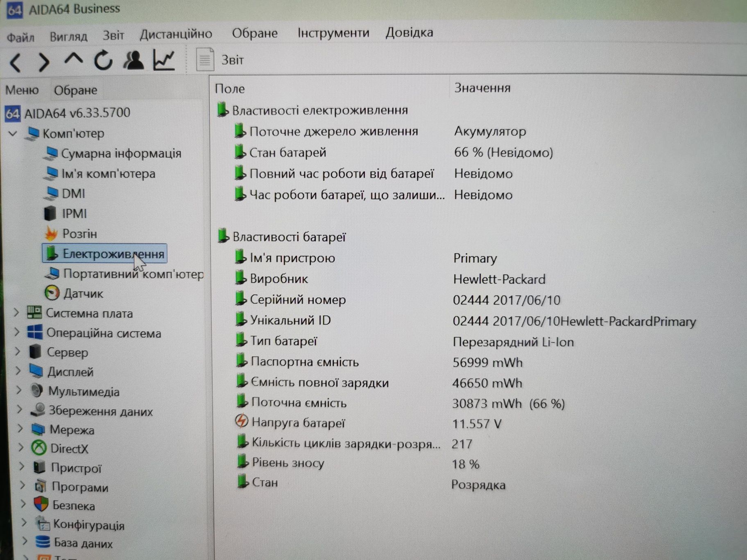Click the Поле column header
Viewport: 747px width, 560px height.
click(x=230, y=89)
